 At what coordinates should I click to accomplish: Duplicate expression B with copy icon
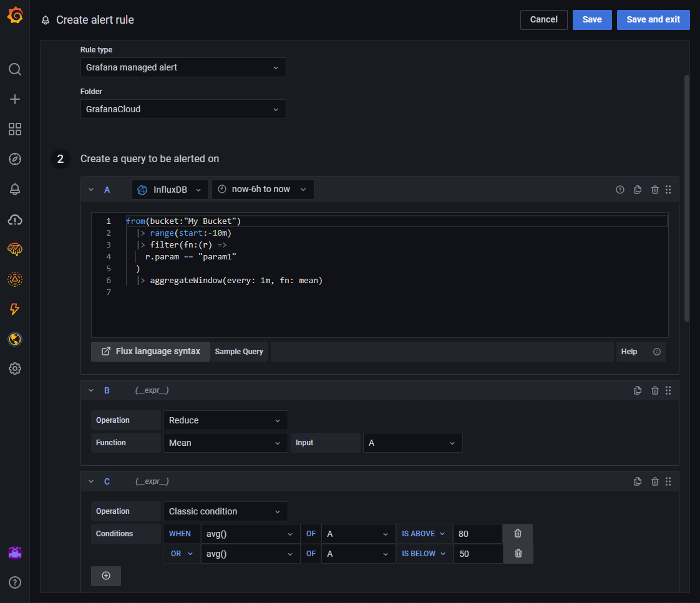(638, 390)
